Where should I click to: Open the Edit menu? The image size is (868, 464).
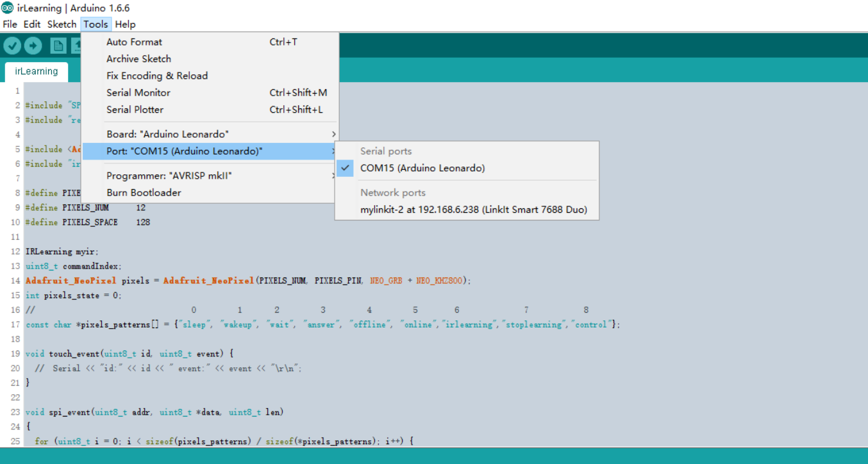click(32, 24)
